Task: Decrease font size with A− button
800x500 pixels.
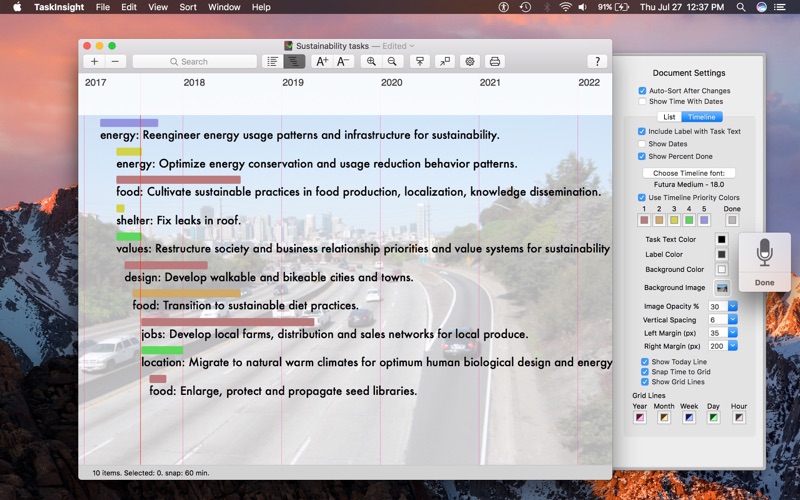Action: point(343,61)
